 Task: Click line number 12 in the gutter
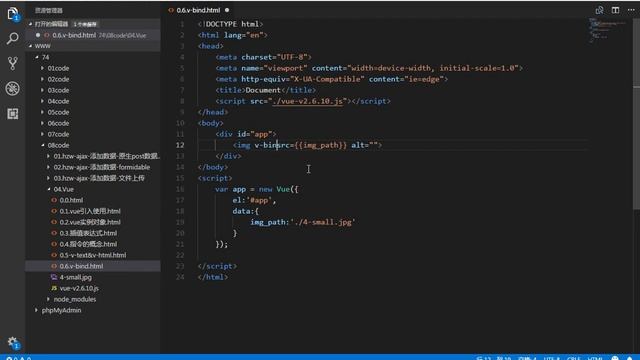coord(180,145)
